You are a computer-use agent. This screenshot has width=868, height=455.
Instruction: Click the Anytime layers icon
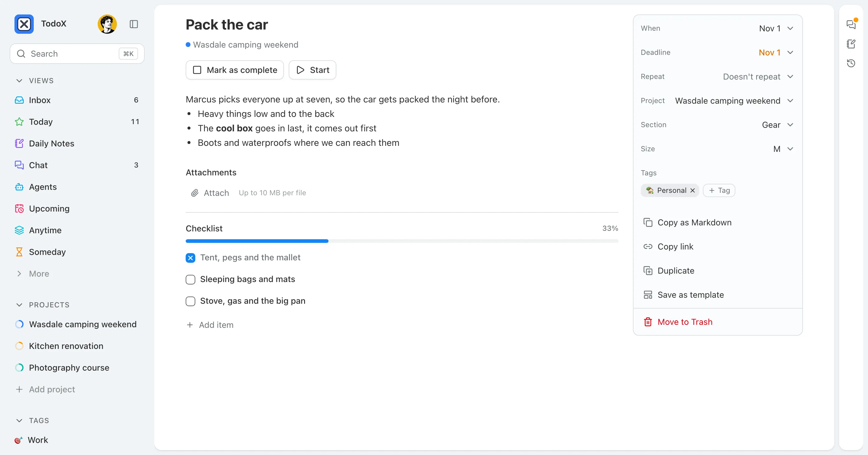tap(19, 231)
